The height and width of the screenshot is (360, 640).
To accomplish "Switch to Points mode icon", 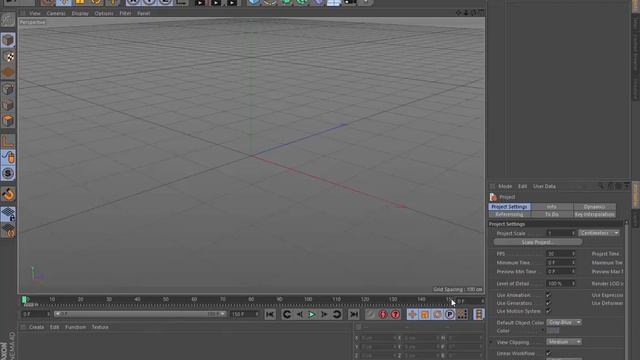I will tap(8, 89).
